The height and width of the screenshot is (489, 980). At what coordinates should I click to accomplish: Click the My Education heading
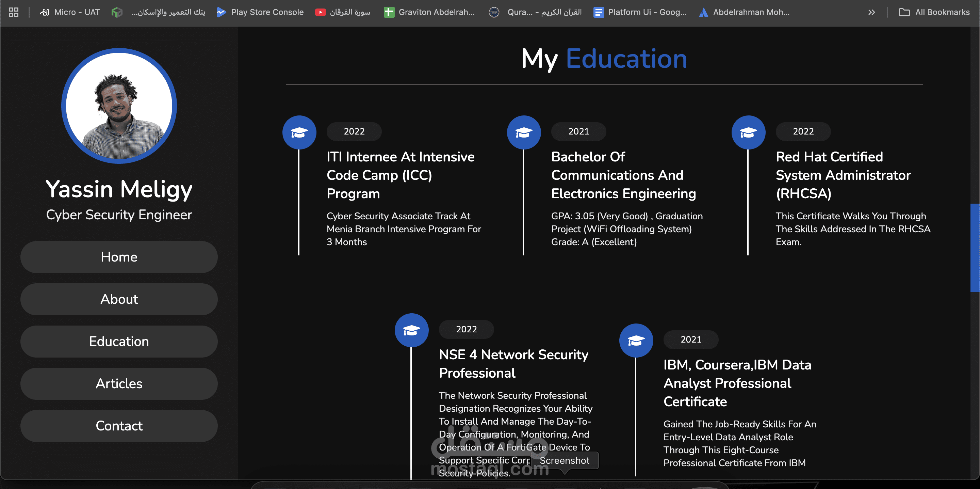click(x=604, y=59)
